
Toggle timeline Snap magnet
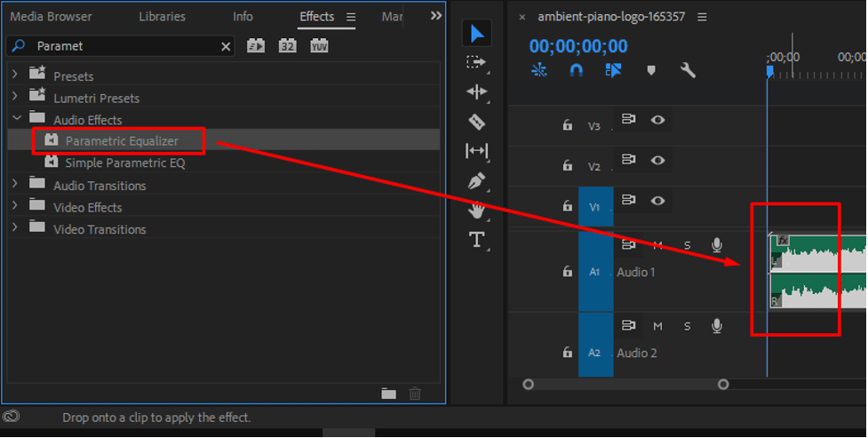coord(577,70)
